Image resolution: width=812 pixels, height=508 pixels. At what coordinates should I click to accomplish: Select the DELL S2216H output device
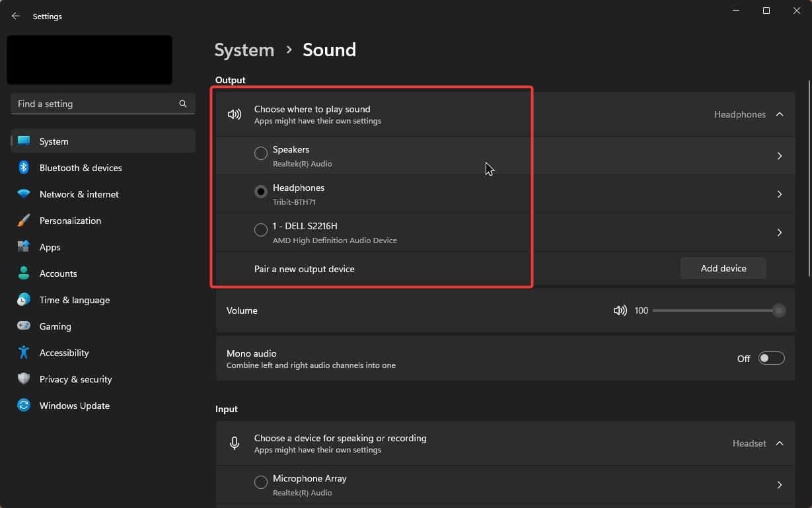(260, 229)
